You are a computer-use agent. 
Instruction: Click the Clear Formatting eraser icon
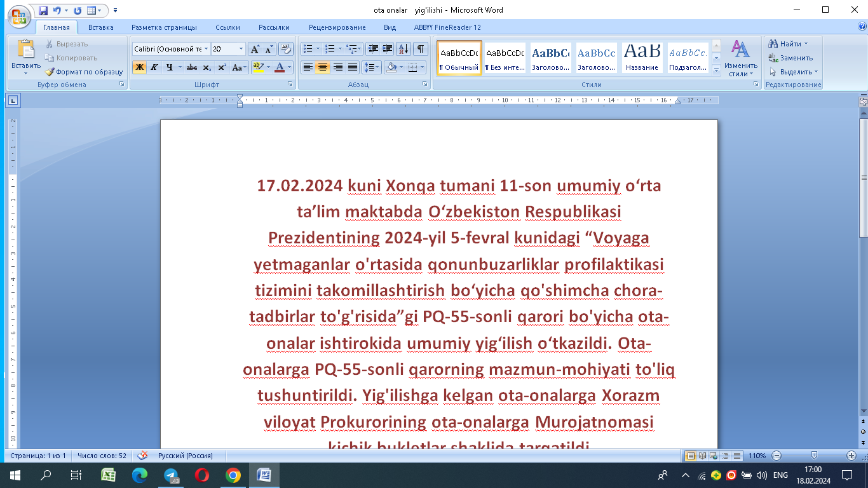point(286,49)
